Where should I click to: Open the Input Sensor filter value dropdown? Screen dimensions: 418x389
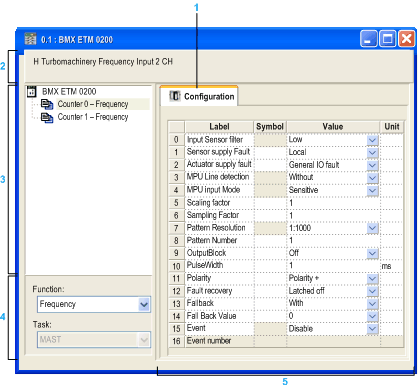pyautogui.click(x=372, y=140)
